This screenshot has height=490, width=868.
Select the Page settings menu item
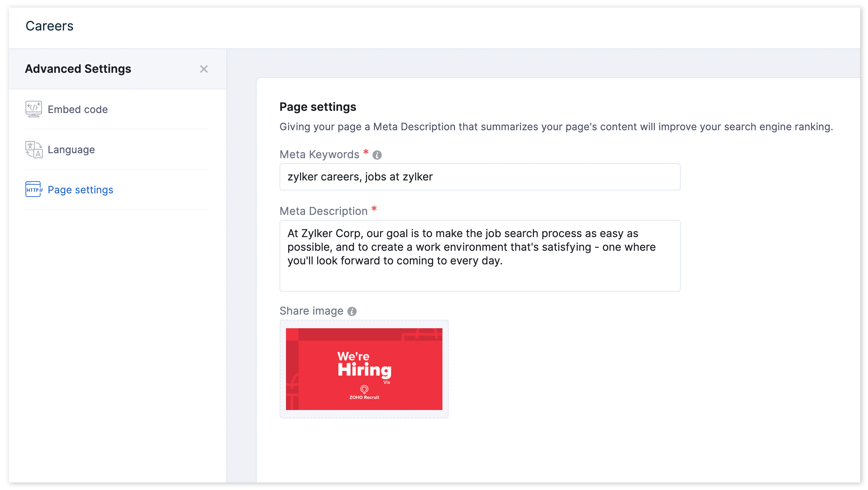point(80,190)
